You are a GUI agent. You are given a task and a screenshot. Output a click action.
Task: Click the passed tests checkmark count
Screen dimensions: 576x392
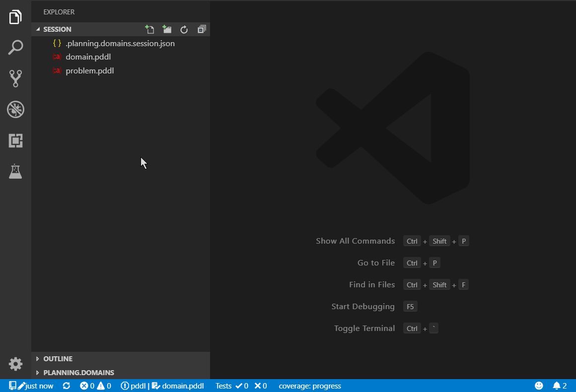[x=242, y=386]
